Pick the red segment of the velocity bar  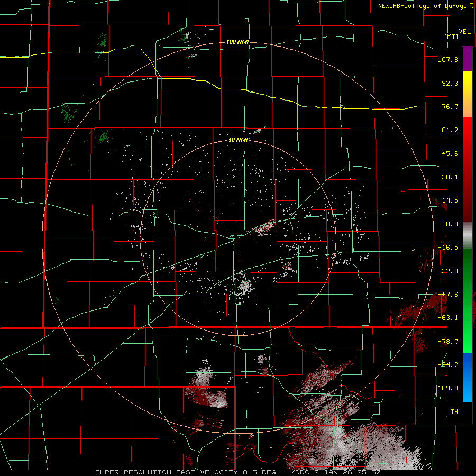coord(467,169)
